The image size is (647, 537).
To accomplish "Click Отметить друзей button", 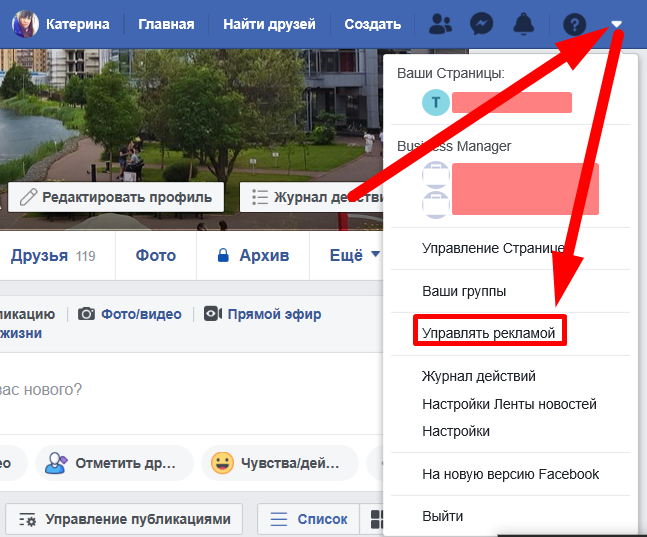I will click(x=114, y=463).
